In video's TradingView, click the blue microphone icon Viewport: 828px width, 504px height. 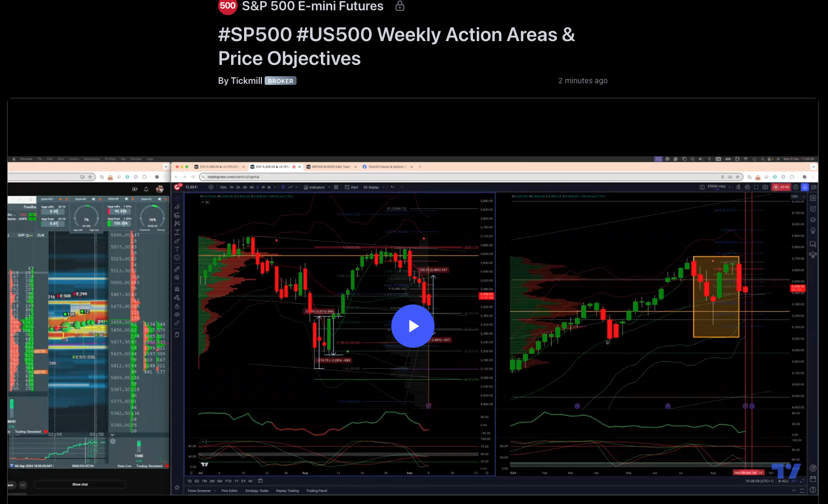[x=805, y=187]
